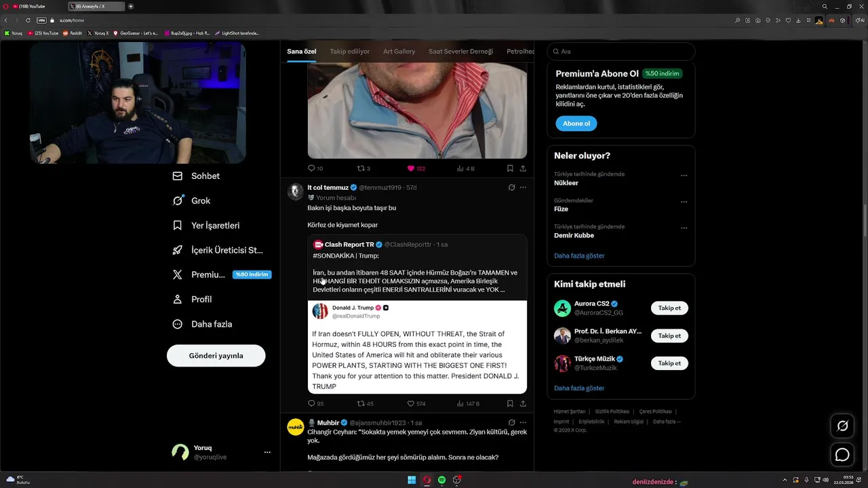The width and height of the screenshot is (868, 488).
Task: Open İçerik Üreticisi Studio rocket icon
Action: click(178, 250)
